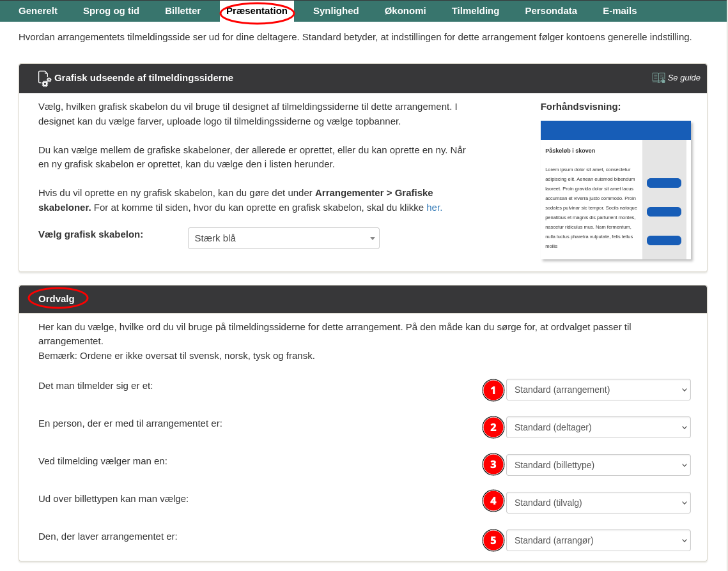This screenshot has width=728, height=571.
Task: Click the red number 4 marker
Action: pos(493,503)
